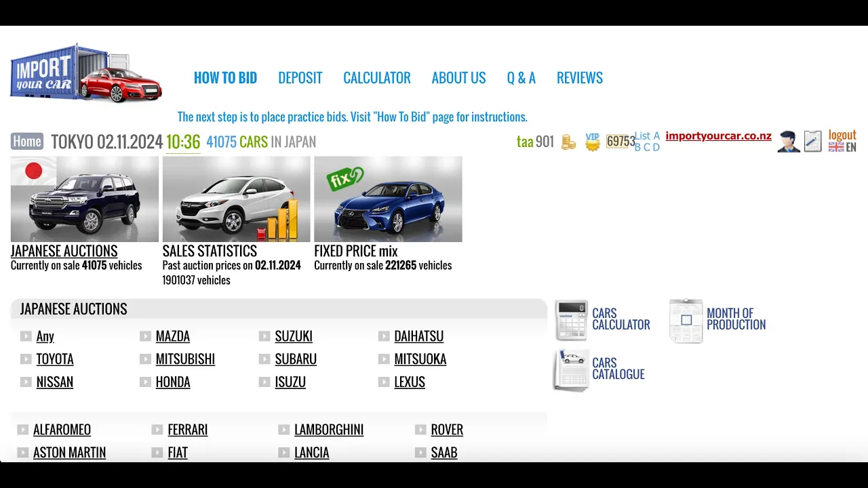The height and width of the screenshot is (488, 868).
Task: Open the REVIEWS menu item
Action: click(580, 78)
